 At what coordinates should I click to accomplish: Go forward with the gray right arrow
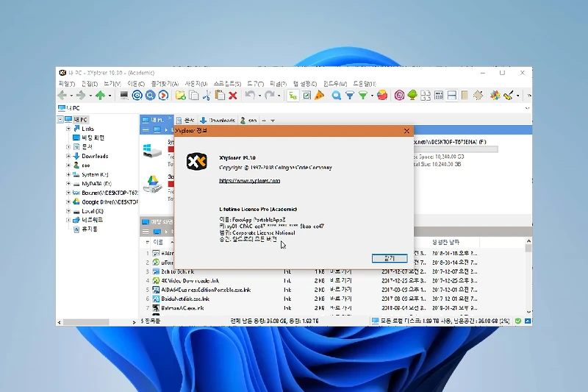pos(81,96)
